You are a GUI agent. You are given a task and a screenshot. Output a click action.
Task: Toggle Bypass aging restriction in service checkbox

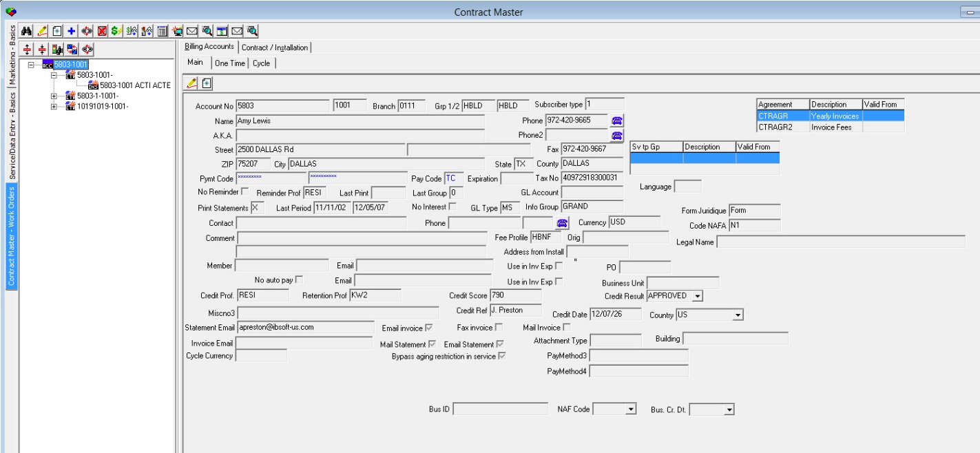pyautogui.click(x=502, y=356)
